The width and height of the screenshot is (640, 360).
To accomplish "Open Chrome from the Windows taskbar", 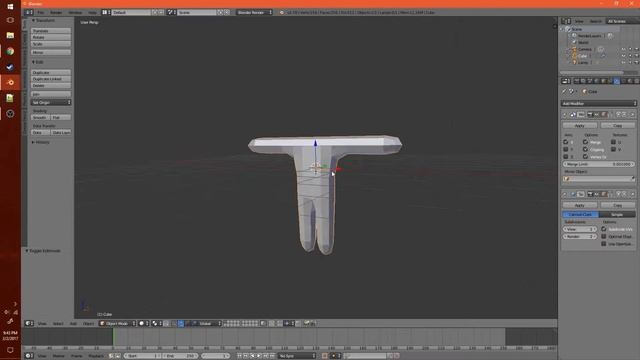I will click(10, 51).
